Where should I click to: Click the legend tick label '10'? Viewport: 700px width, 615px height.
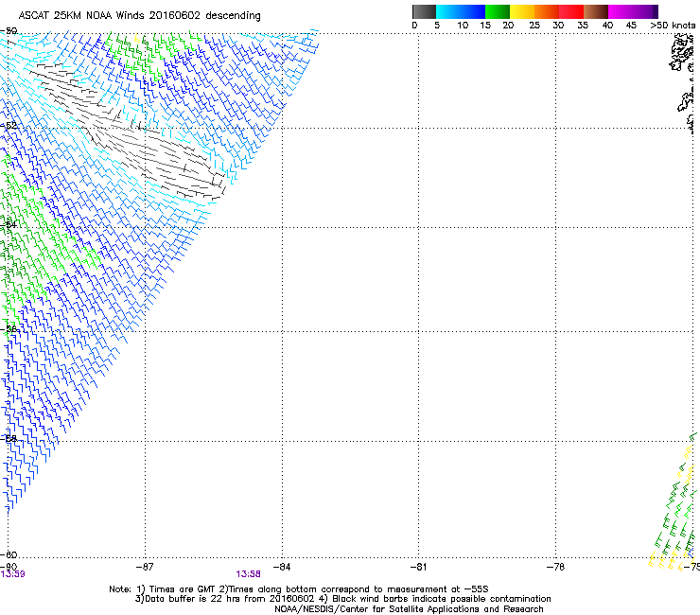coord(463,26)
